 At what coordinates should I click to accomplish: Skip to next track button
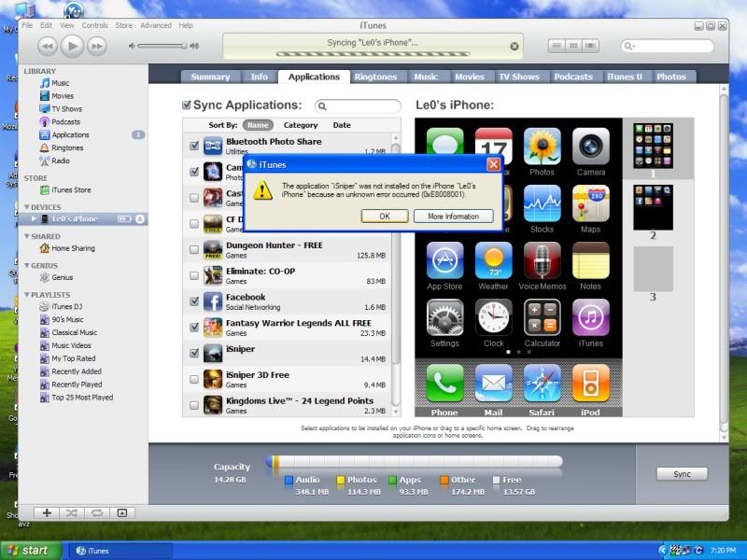[x=97, y=46]
